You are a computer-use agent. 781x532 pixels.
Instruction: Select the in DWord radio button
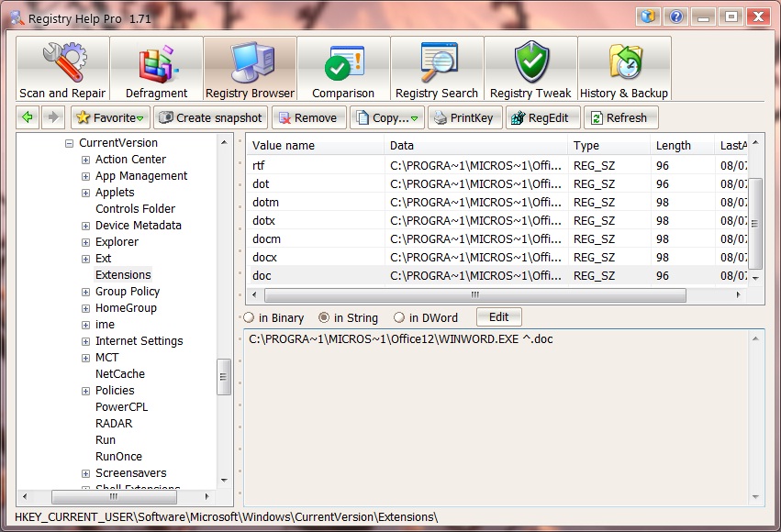pos(399,317)
